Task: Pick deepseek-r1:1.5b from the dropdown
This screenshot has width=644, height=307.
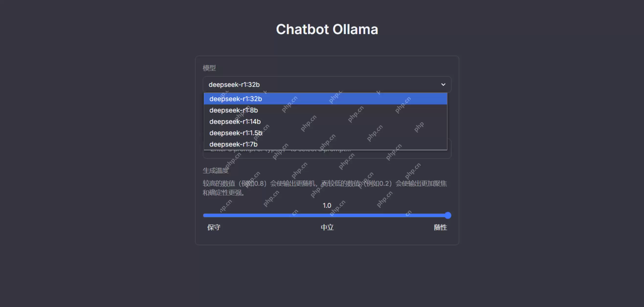Action: pos(236,133)
